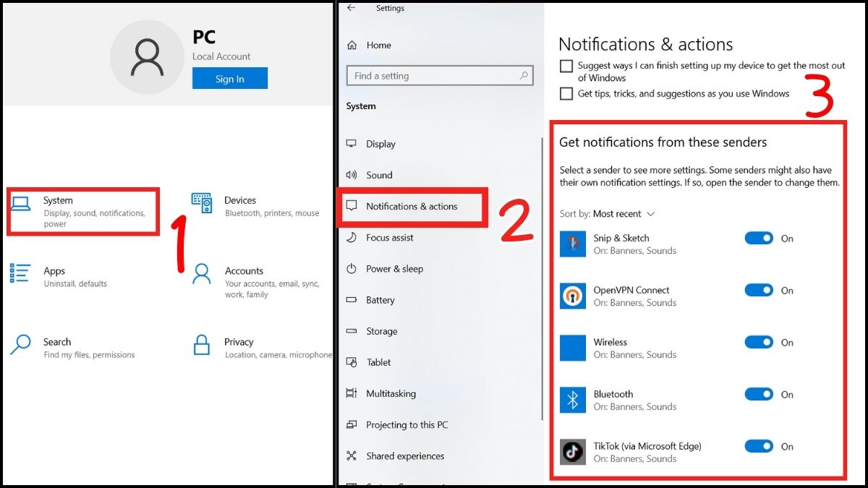This screenshot has width=868, height=488.
Task: Select Sound in the sidebar
Action: pyautogui.click(x=379, y=175)
